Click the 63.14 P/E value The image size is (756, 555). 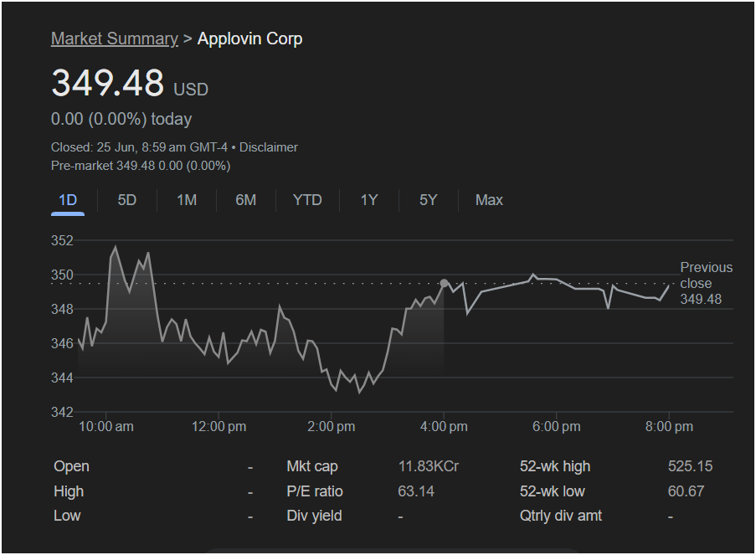416,491
